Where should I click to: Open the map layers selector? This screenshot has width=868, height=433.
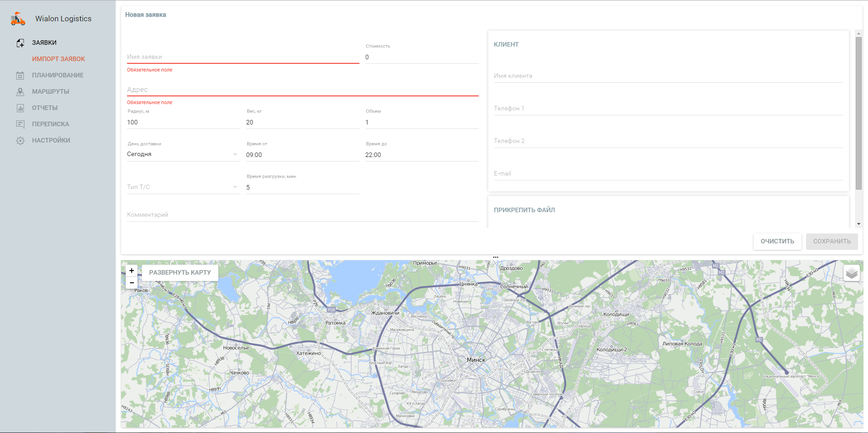click(851, 273)
